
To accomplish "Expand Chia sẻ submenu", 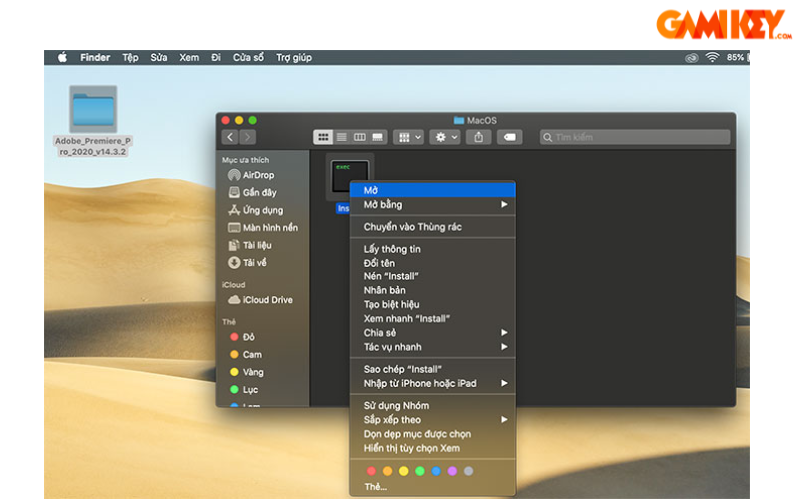I will (x=433, y=333).
